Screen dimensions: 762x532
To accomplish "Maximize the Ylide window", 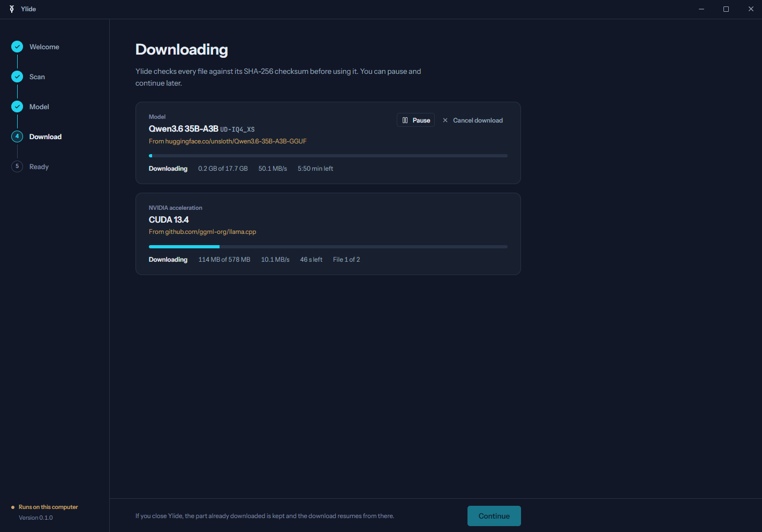I will point(726,9).
